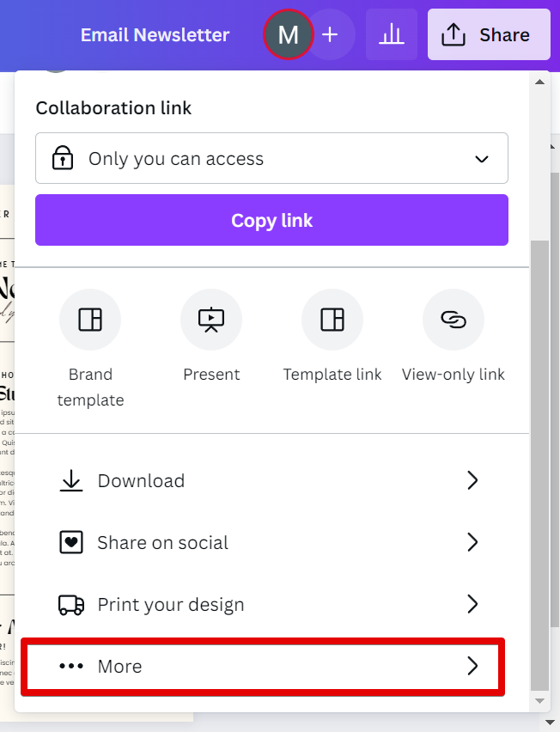The width and height of the screenshot is (560, 732).
Task: Click the Email Newsletter title
Action: 155,35
